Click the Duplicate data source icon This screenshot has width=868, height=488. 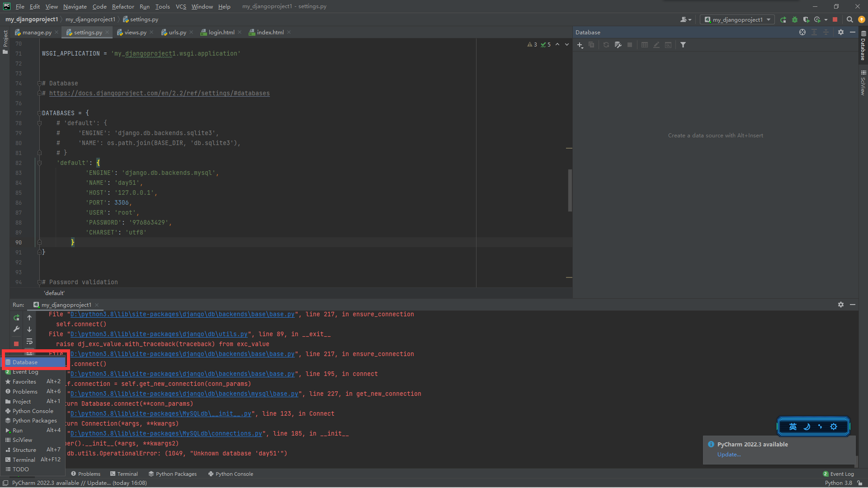pos(591,45)
